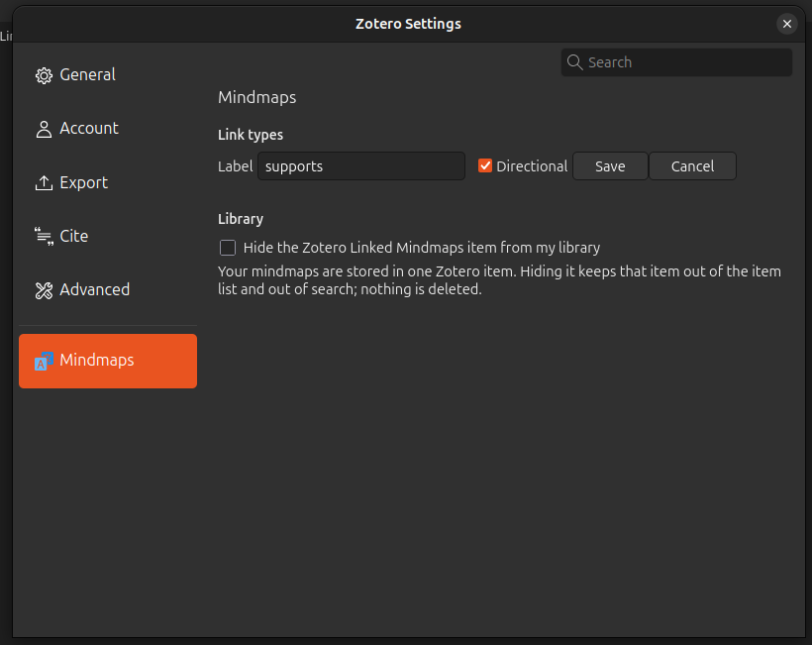This screenshot has height=645, width=812.
Task: Close the Zotero Settings dialog
Action: click(786, 24)
